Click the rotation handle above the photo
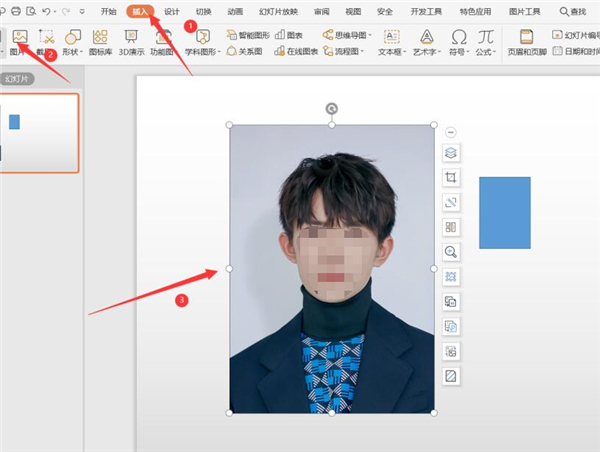The image size is (600, 452). coord(332,108)
